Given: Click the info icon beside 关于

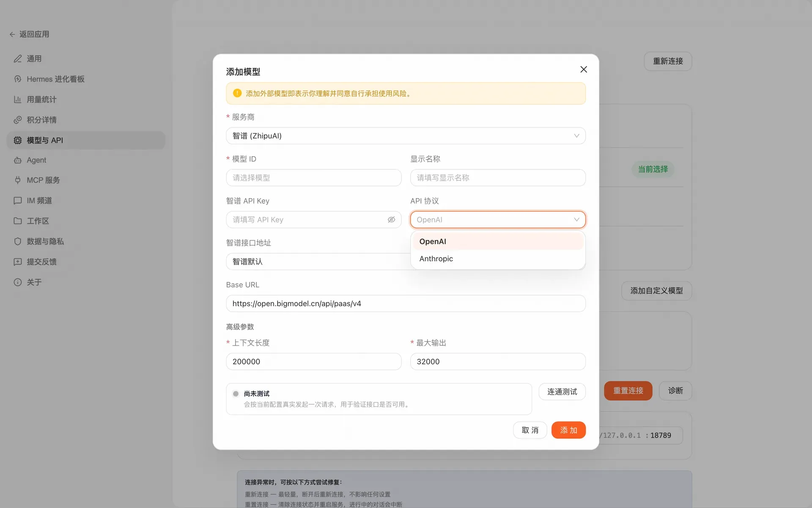Looking at the screenshot, I should tap(17, 282).
